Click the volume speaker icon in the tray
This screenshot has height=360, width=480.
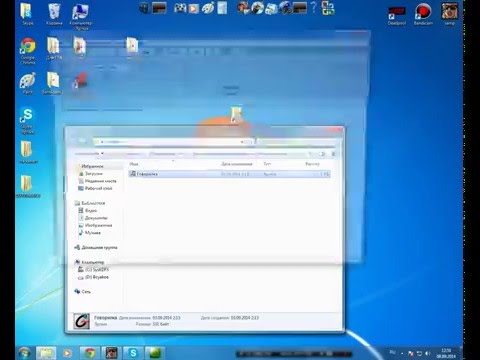click(x=428, y=353)
